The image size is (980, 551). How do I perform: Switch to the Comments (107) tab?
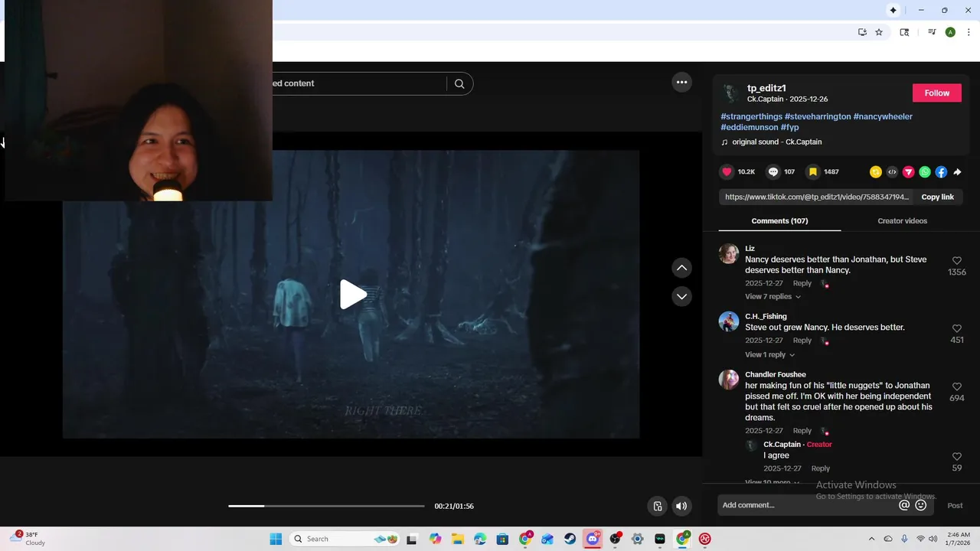point(779,221)
